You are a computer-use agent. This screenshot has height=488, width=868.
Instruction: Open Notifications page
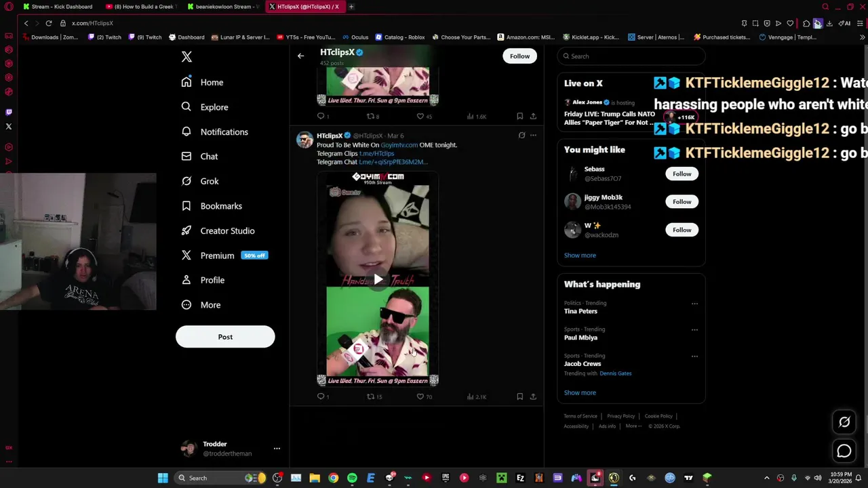pos(214,132)
